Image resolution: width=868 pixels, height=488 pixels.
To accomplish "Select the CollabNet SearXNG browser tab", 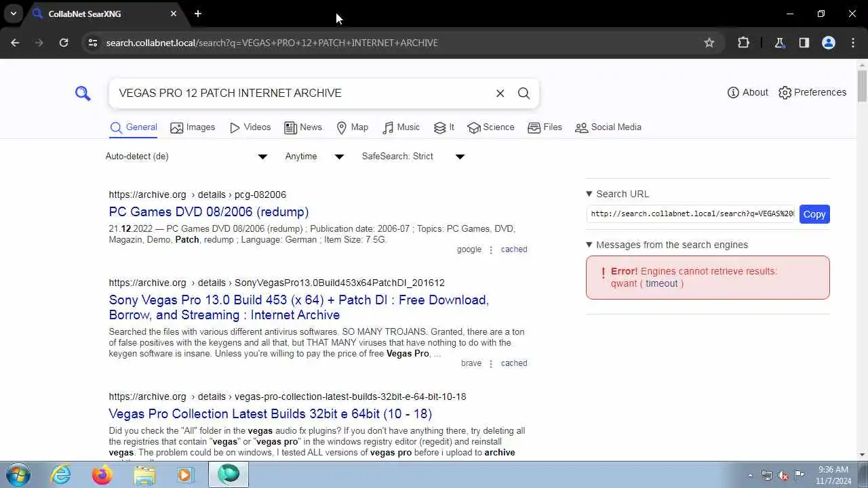I will [104, 14].
